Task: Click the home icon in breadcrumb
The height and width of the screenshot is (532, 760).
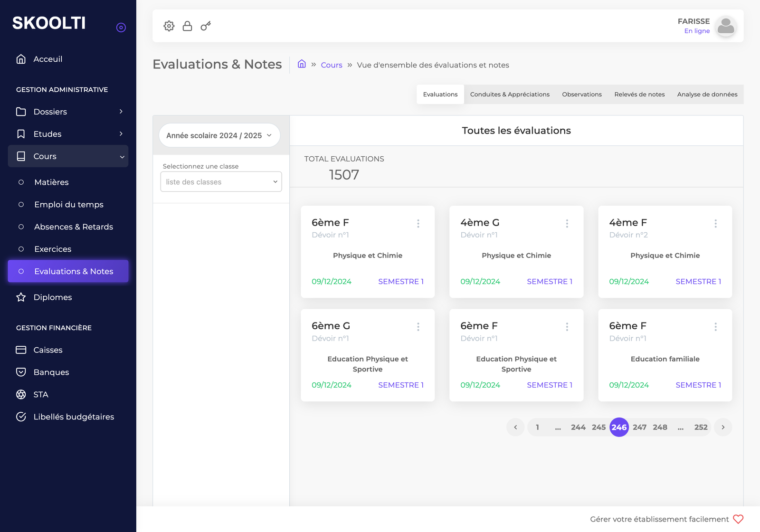Action: (302, 64)
